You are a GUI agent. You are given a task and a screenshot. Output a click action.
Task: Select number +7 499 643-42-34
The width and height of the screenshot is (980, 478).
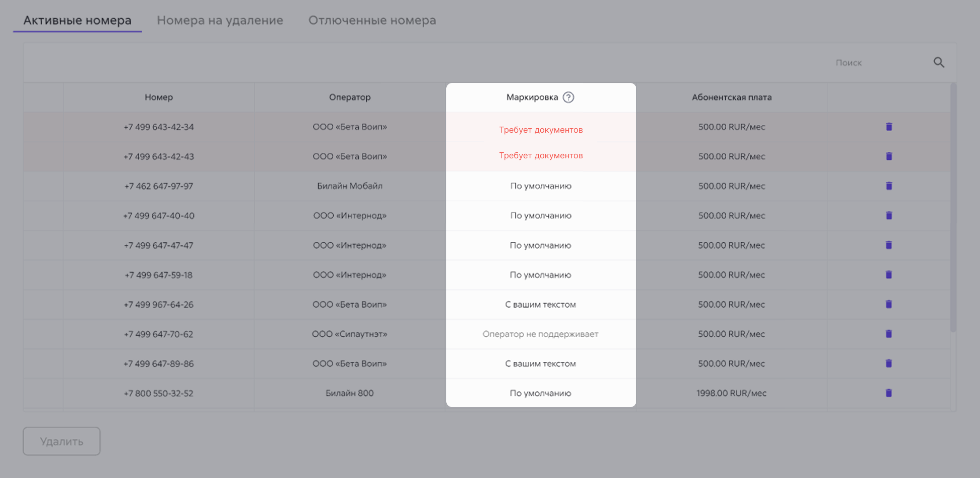tap(159, 127)
